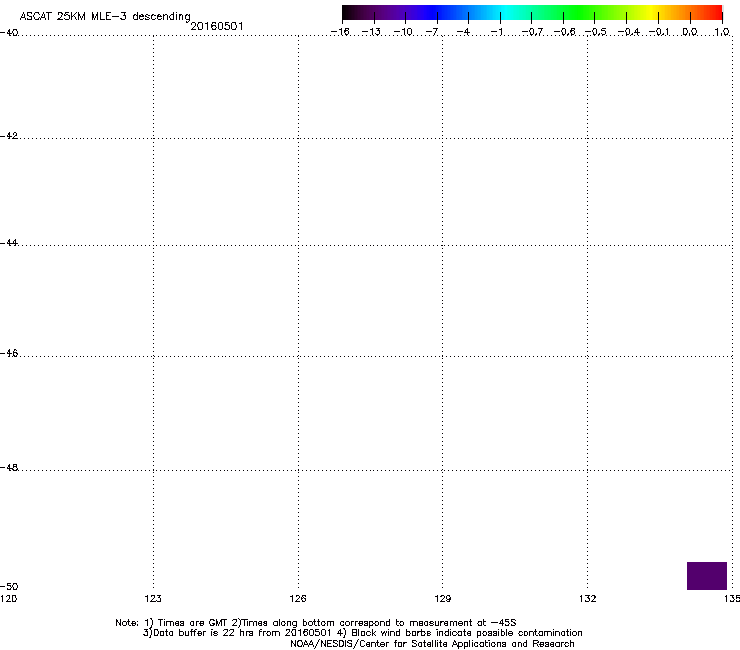Click the NOAA/NESDIS credit line

point(432,644)
